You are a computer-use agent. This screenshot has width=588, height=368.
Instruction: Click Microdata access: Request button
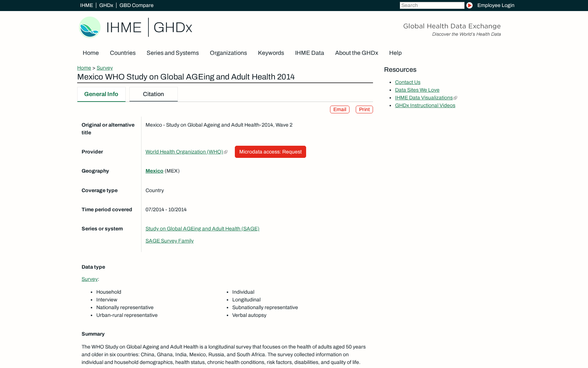coord(270,152)
